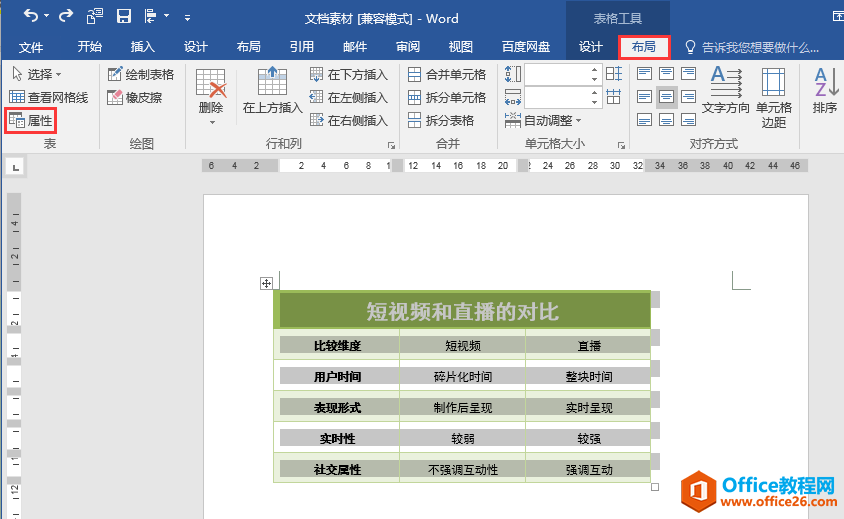Click the distribute rows icon

click(x=614, y=74)
